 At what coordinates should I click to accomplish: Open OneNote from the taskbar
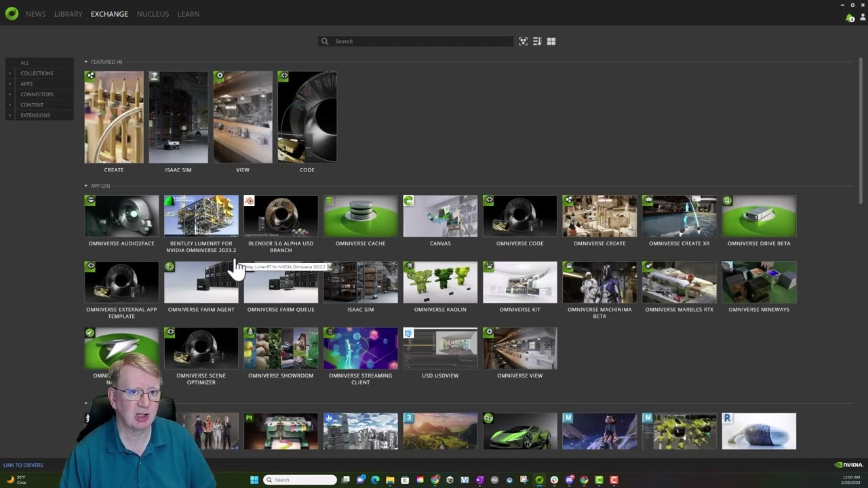point(479,480)
